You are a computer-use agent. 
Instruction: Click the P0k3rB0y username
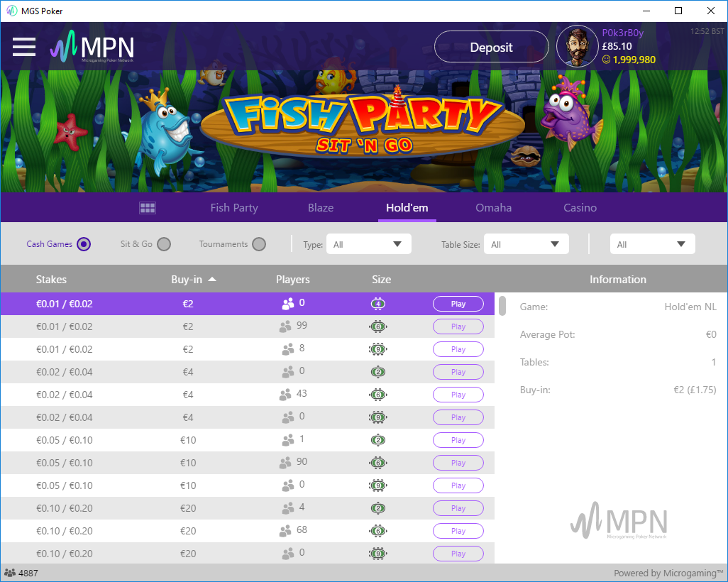(622, 33)
